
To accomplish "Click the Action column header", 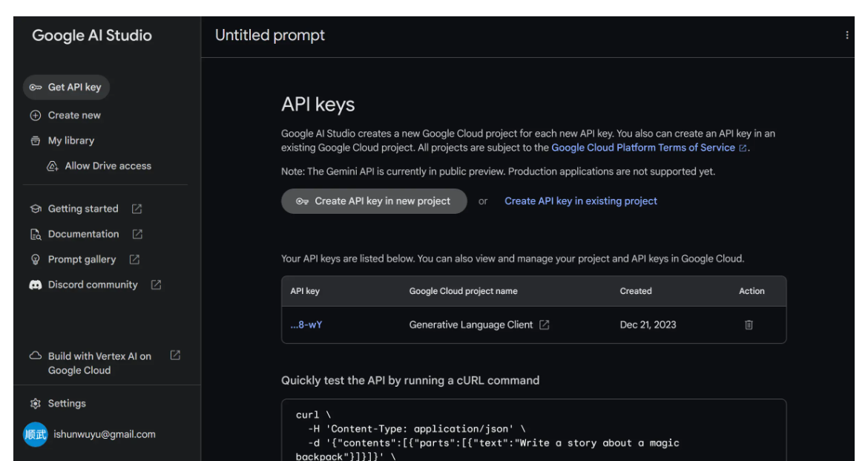I will click(752, 292).
